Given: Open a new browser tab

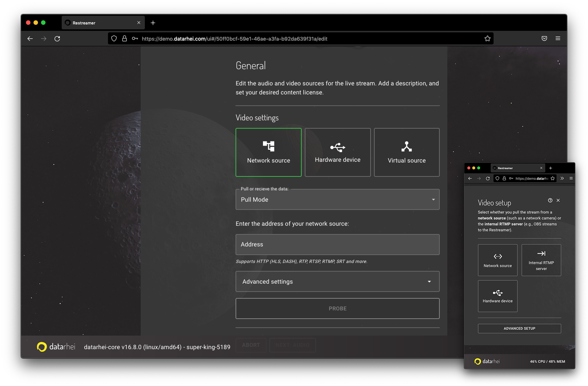Looking at the screenshot, I should coord(153,23).
